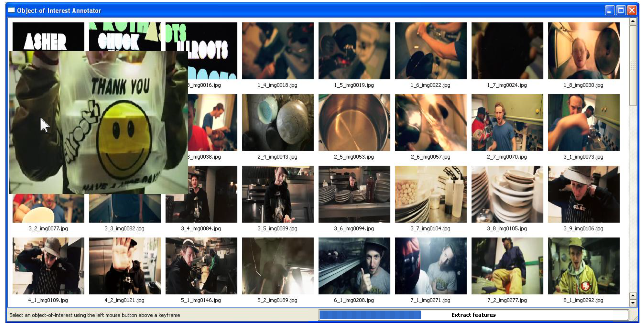Click file name label 3_3_img0082.jpg
Viewport: 644px width, 328px height.
(x=125, y=228)
